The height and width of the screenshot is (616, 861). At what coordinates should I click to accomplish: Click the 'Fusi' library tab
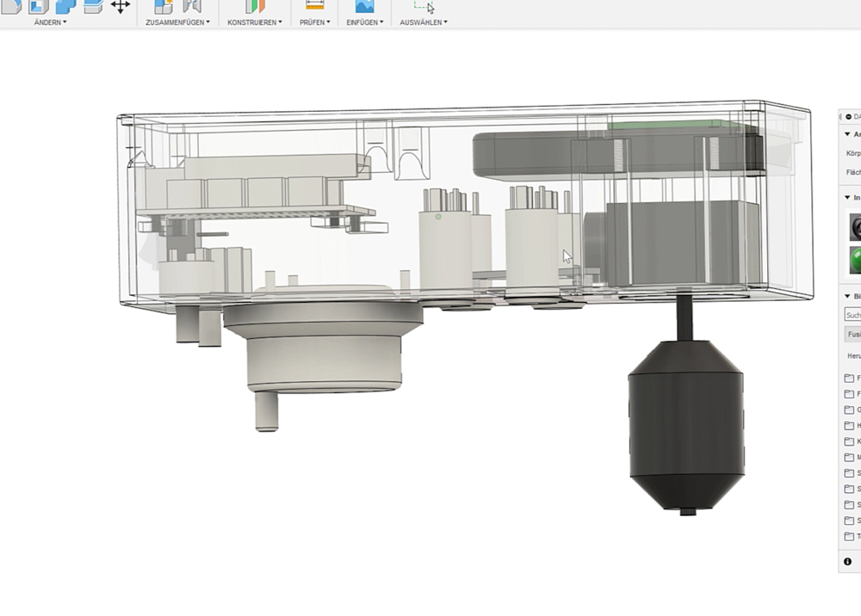point(852,334)
